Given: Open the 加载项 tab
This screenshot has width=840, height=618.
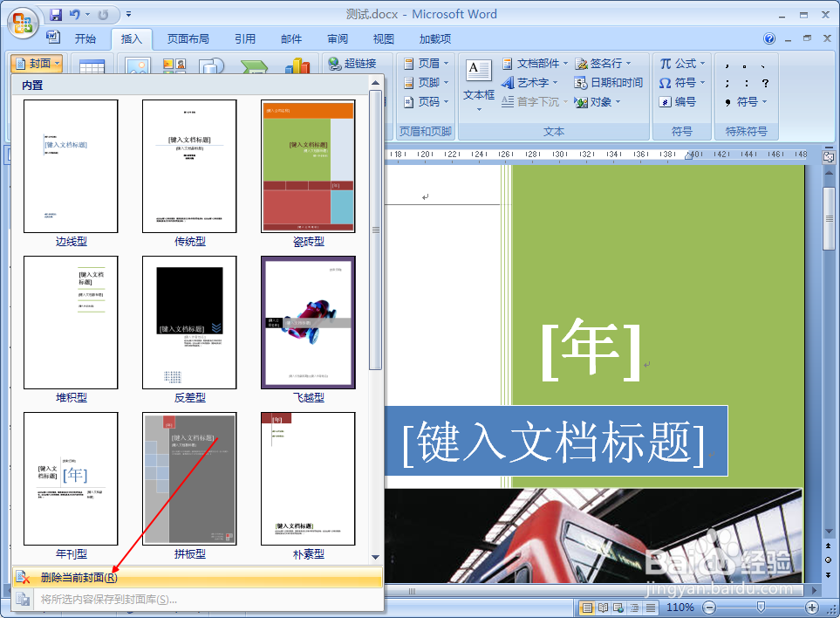Looking at the screenshot, I should click(435, 38).
